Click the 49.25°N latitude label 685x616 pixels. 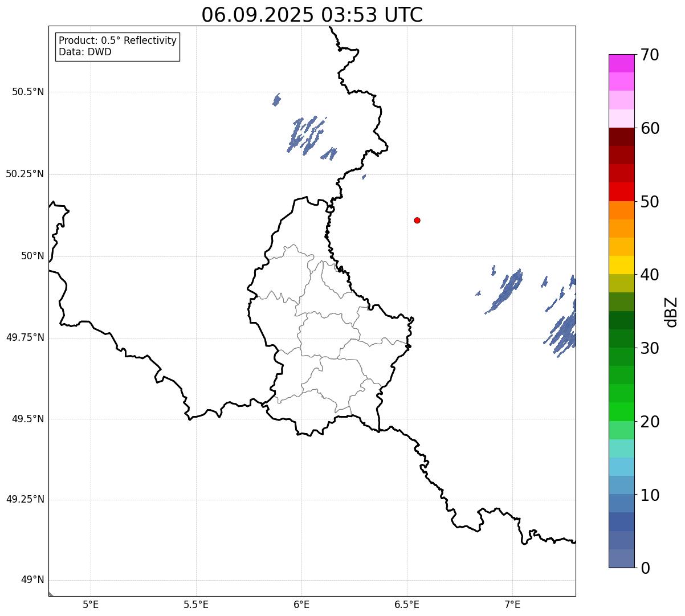click(x=25, y=499)
